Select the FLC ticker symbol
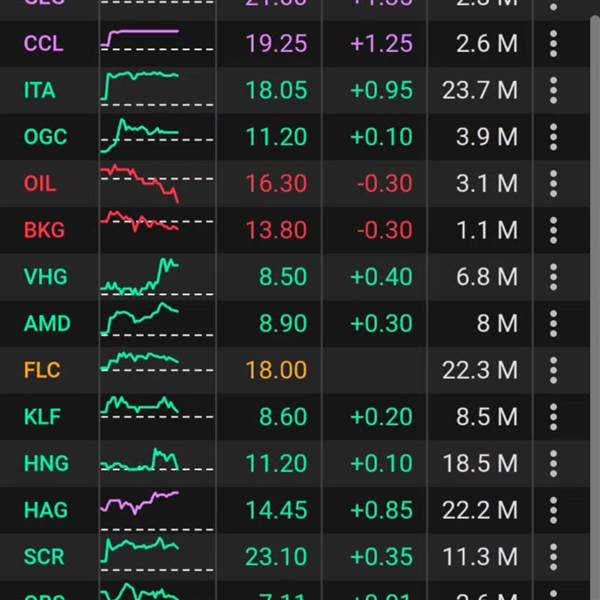 tap(42, 370)
